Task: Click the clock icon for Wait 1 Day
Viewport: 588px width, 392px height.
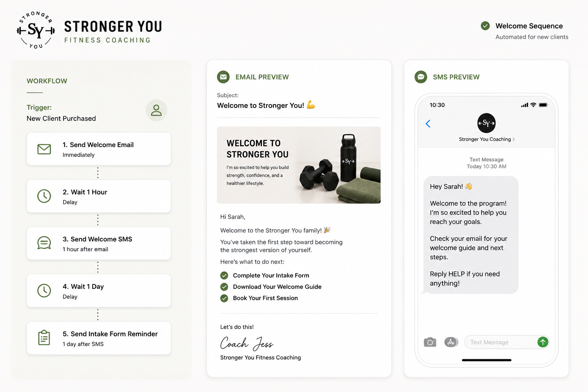Action: (44, 291)
